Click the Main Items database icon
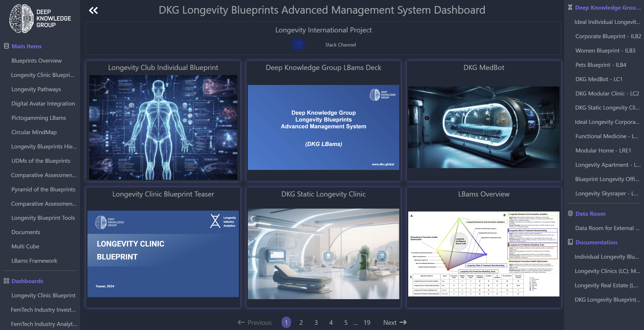This screenshot has width=644, height=330. pos(6,46)
